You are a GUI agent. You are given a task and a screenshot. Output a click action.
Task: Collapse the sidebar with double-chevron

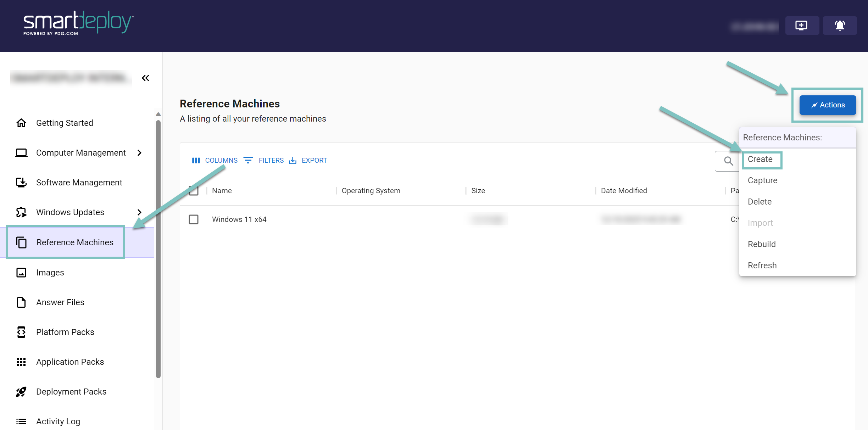[145, 78]
